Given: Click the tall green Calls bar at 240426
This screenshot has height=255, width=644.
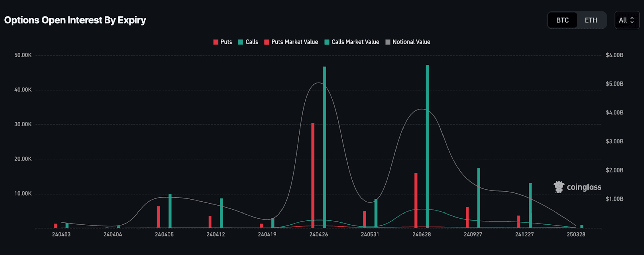Looking at the screenshot, I should click(x=324, y=147).
